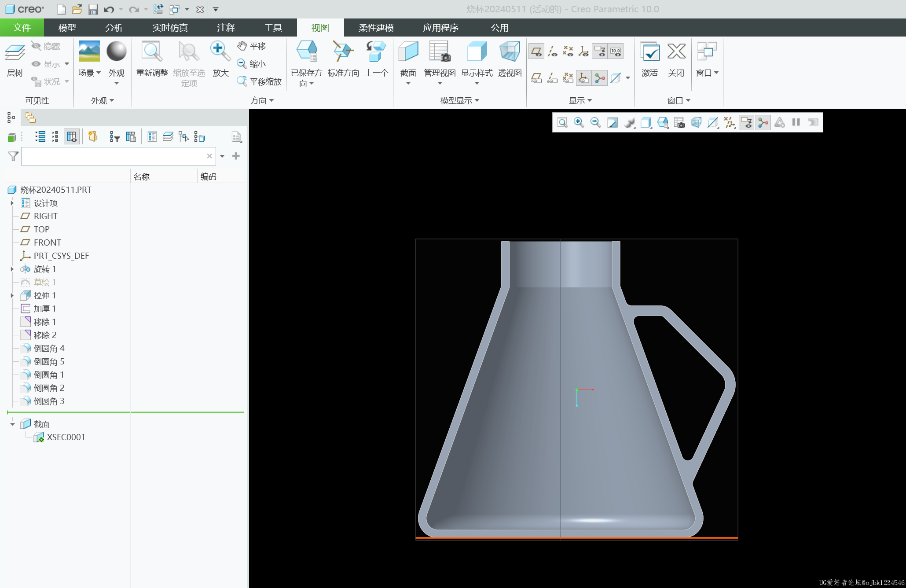This screenshot has height=588, width=906.
Task: Toggle axis display in ribbon 显示 group
Action: pos(552,51)
